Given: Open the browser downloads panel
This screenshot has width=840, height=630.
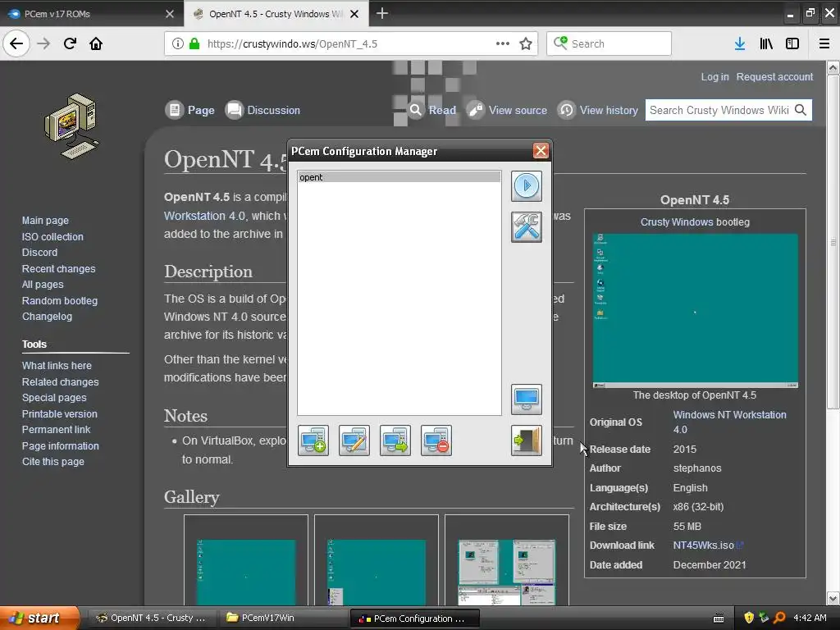Looking at the screenshot, I should [x=740, y=44].
